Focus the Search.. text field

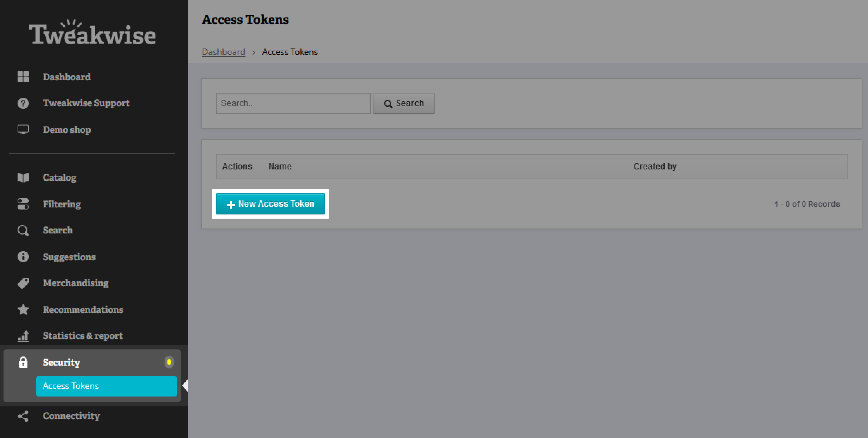point(293,103)
